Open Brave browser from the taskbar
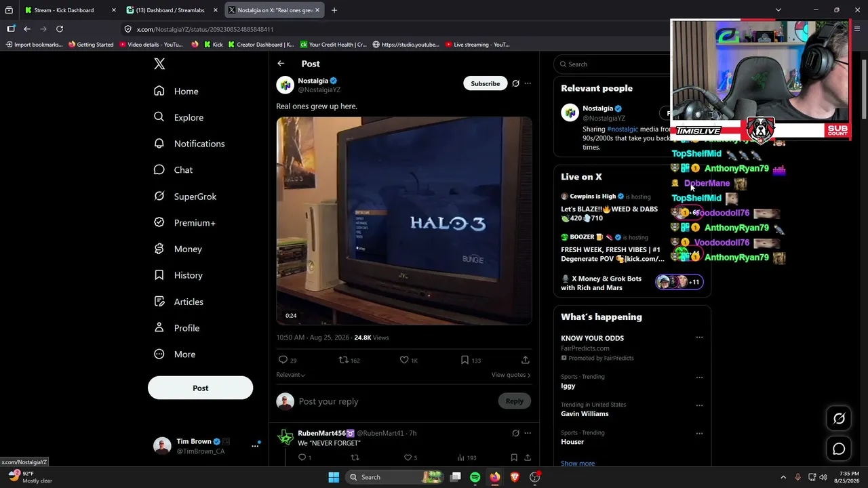Screen dimensions: 868x488 point(515,477)
